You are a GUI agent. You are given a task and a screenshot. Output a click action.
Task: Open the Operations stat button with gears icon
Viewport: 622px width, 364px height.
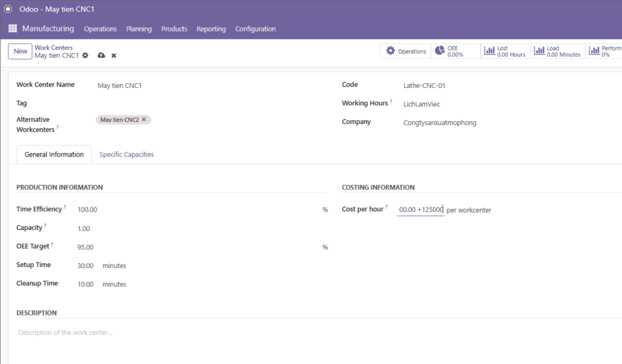(x=406, y=52)
